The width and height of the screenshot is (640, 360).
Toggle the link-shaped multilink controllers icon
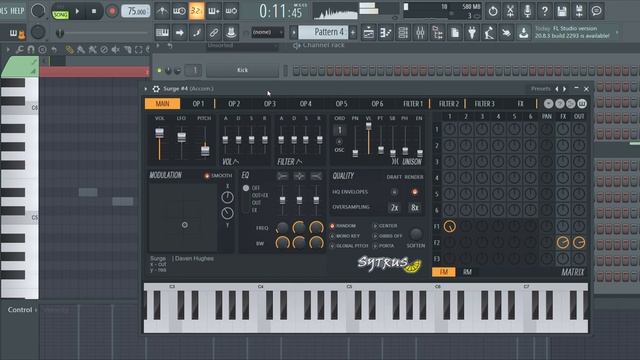pos(214,32)
